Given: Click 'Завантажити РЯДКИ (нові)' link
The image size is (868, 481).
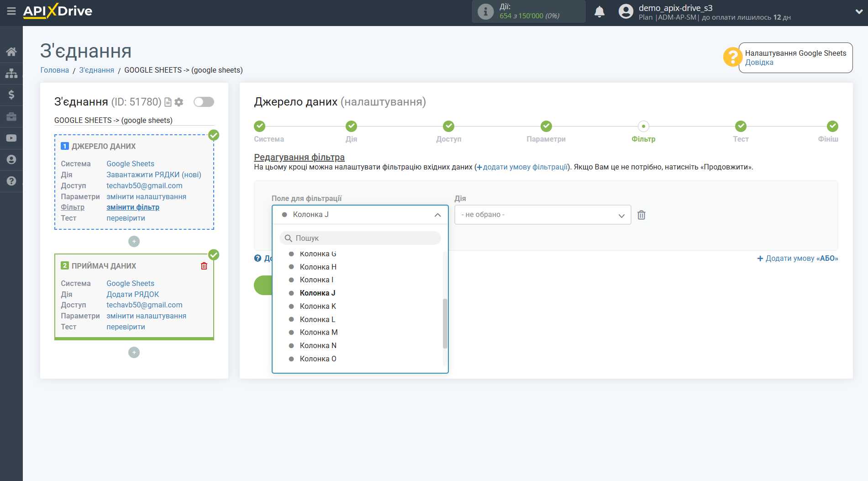Looking at the screenshot, I should (x=154, y=174).
